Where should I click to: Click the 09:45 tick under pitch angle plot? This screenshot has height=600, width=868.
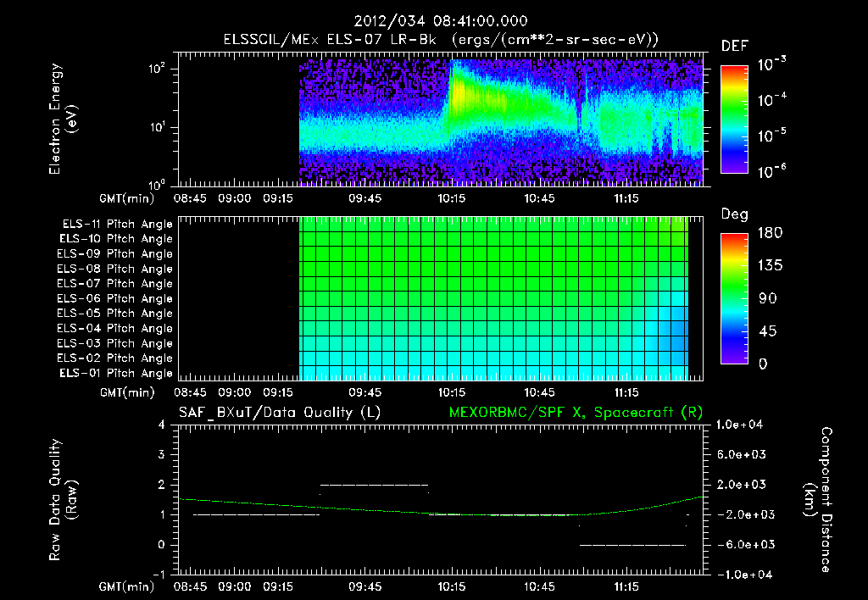click(x=364, y=393)
